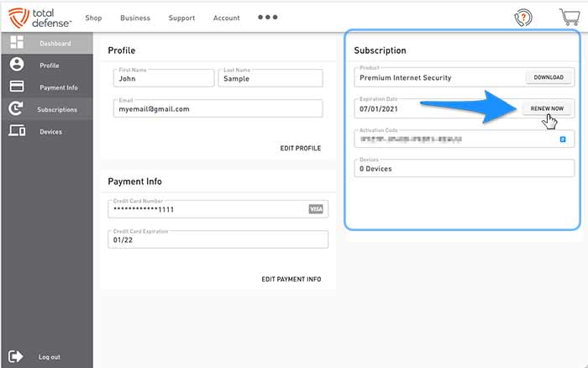
Task: Focus the First Name field
Action: (x=164, y=78)
